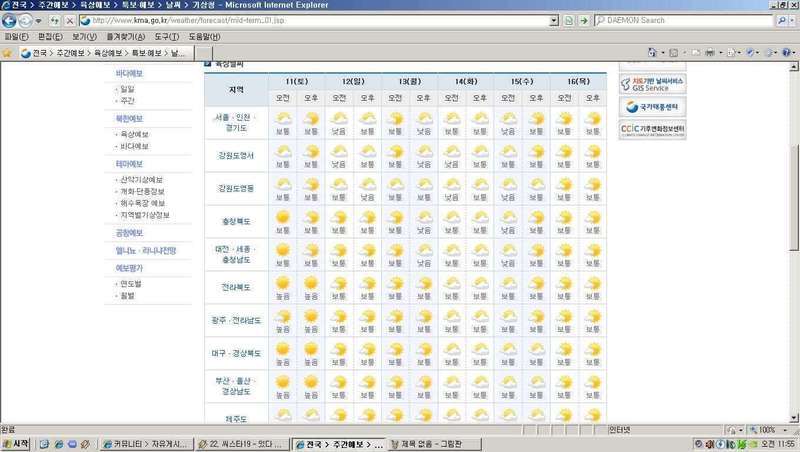Viewport: 800px width, 452px height.
Task: Open 바다예보 link under 북한예보
Action: point(134,146)
